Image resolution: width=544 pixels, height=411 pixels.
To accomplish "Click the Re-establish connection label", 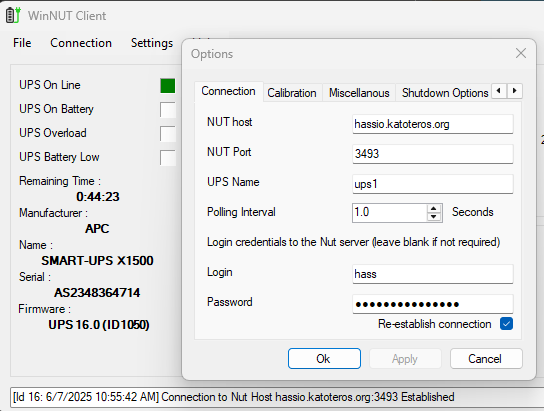I will point(434,324).
